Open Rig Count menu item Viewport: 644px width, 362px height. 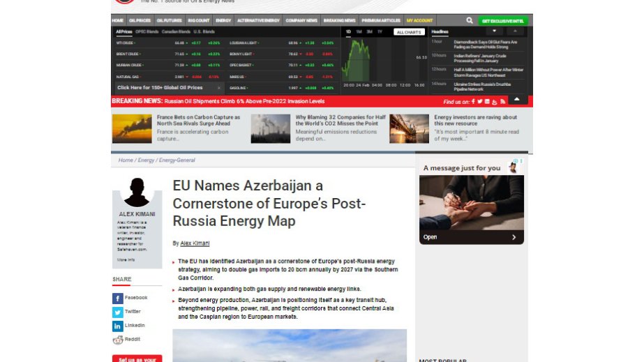(199, 20)
